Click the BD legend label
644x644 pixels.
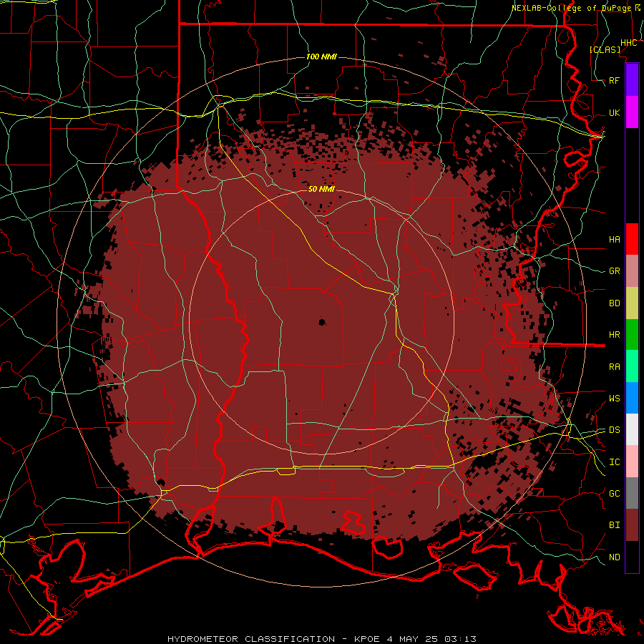tap(614, 303)
